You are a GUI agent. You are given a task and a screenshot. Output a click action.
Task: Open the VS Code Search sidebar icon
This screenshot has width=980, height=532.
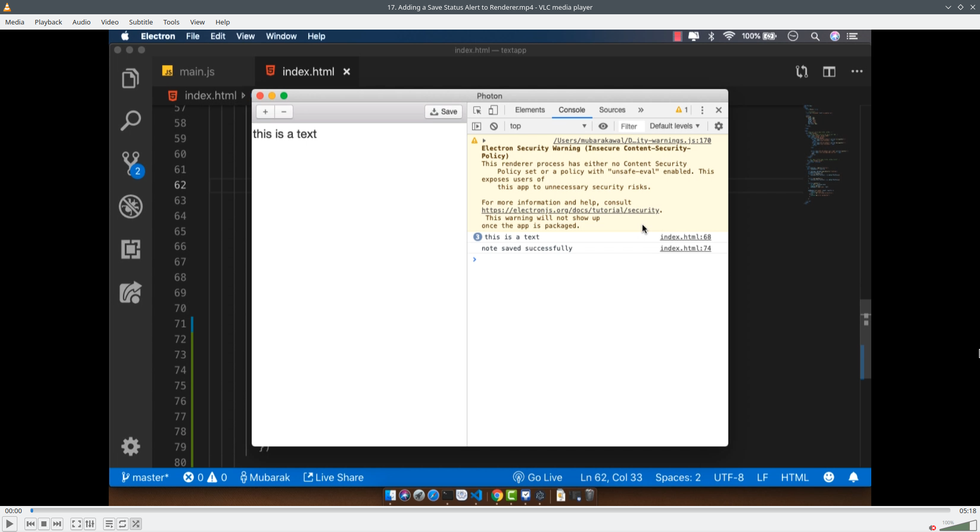[131, 120]
